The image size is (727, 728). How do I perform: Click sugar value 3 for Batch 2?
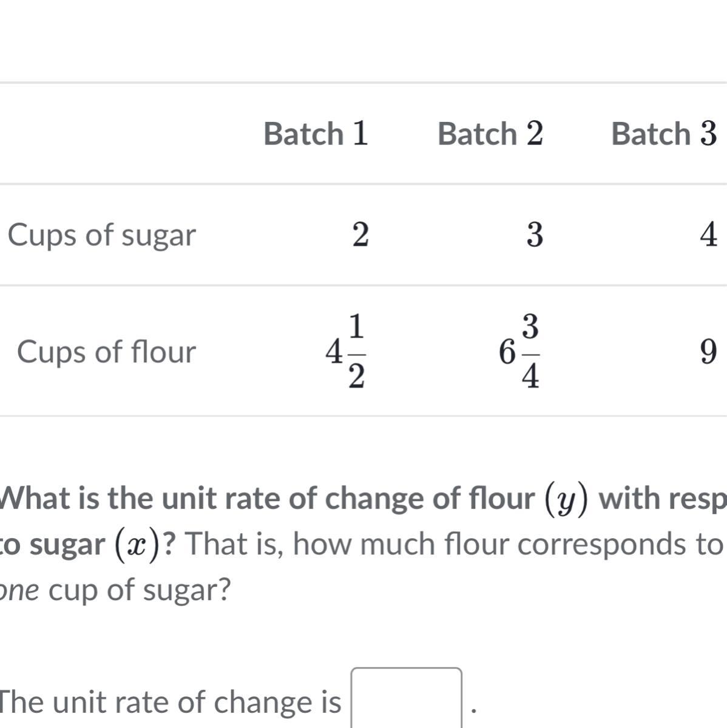[x=534, y=235]
